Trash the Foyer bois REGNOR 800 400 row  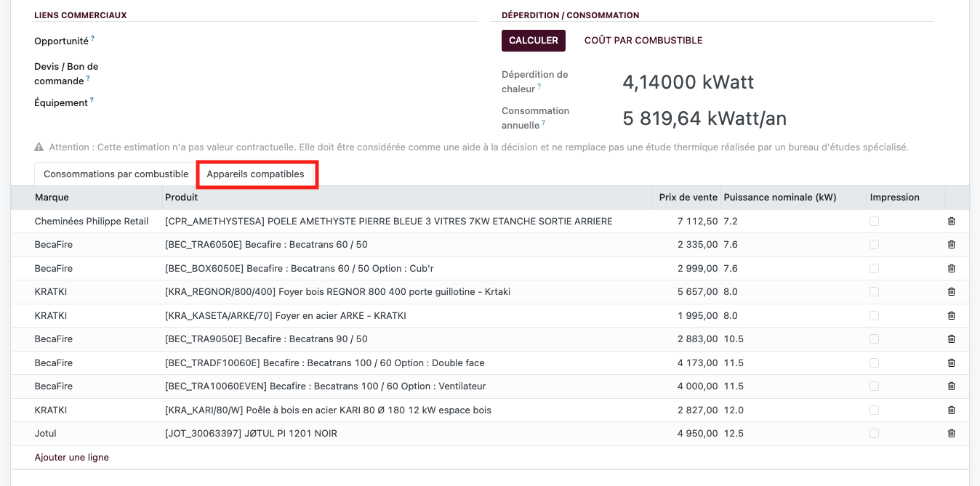coord(952,292)
